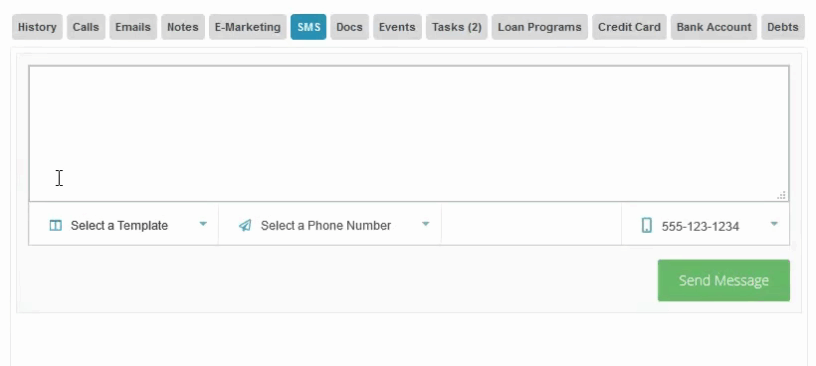Image resolution: width=816 pixels, height=366 pixels.
Task: Open the Events tab
Action: click(x=397, y=27)
